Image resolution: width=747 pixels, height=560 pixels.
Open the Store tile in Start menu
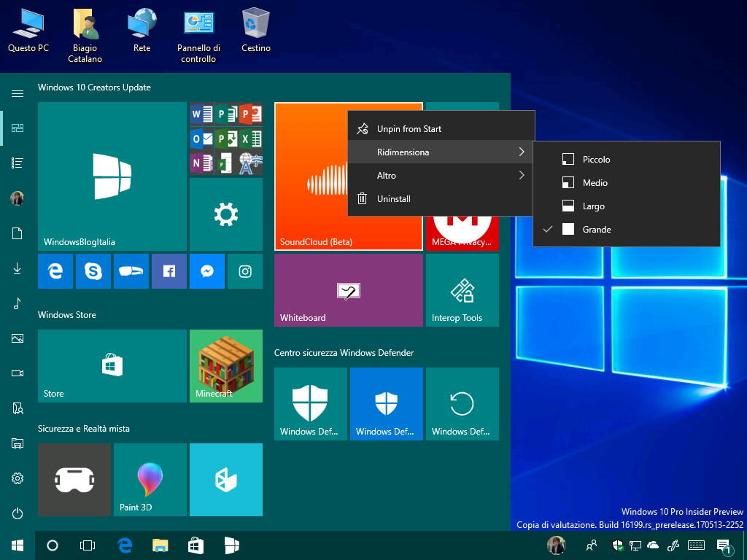(x=112, y=366)
